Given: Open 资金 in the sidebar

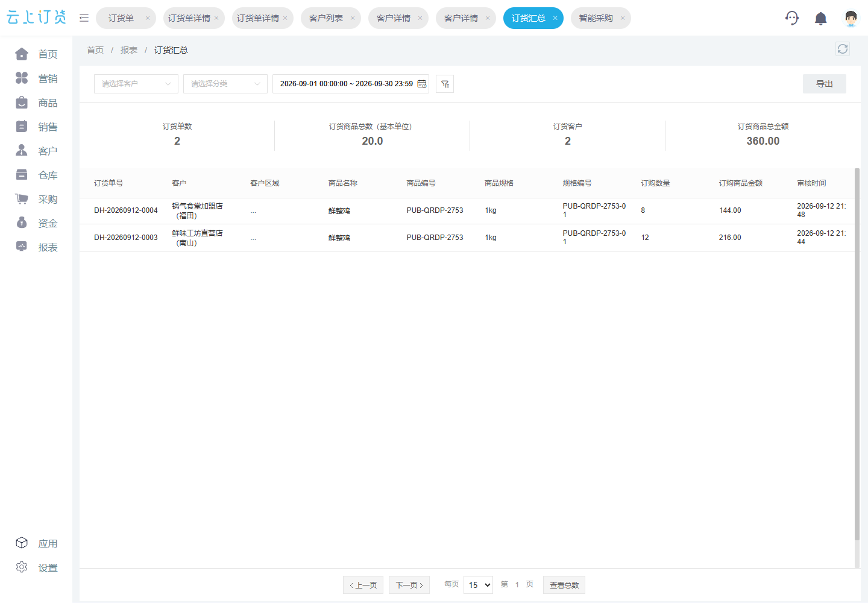Looking at the screenshot, I should click(36, 223).
